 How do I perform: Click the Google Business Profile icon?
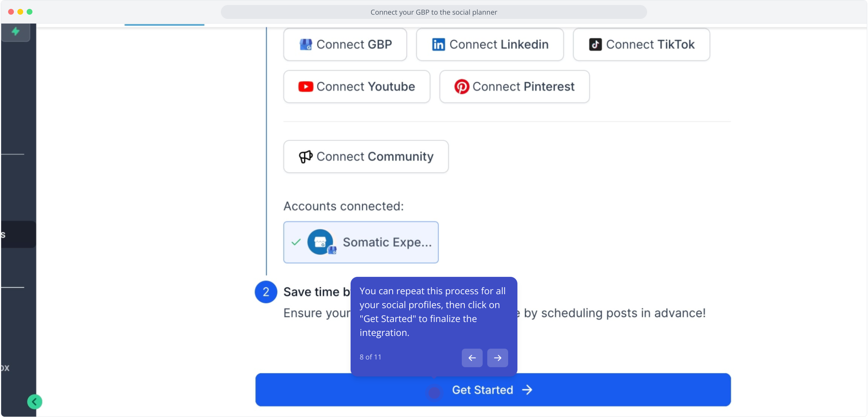306,44
